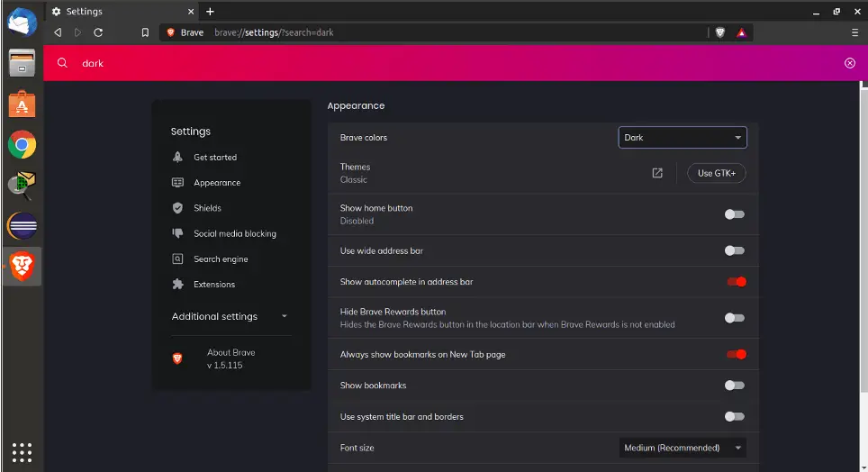The width and height of the screenshot is (868, 472).
Task: Open the Brave hamburger main menu
Action: coord(854,32)
